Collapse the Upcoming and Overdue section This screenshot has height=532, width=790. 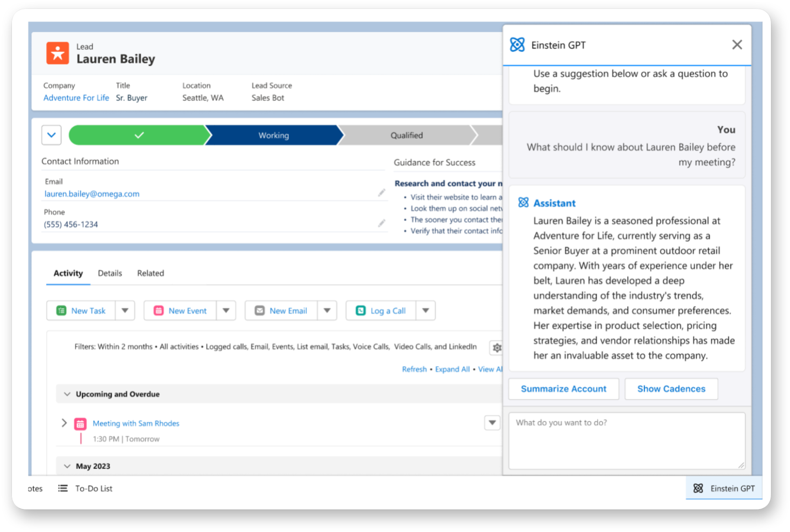(x=67, y=394)
